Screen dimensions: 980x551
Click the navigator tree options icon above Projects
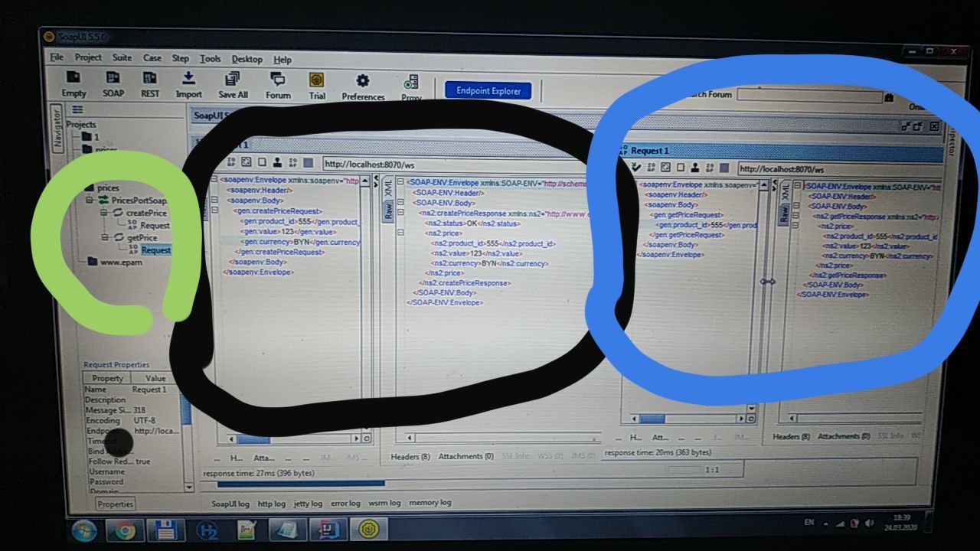click(x=76, y=110)
